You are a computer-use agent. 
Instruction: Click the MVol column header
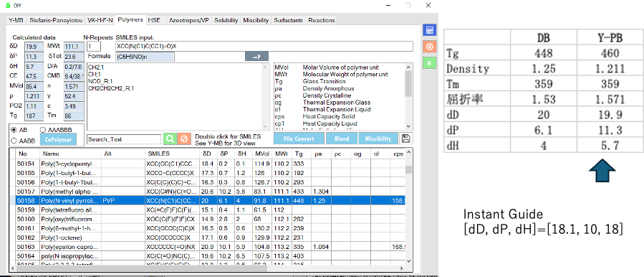pos(262,154)
